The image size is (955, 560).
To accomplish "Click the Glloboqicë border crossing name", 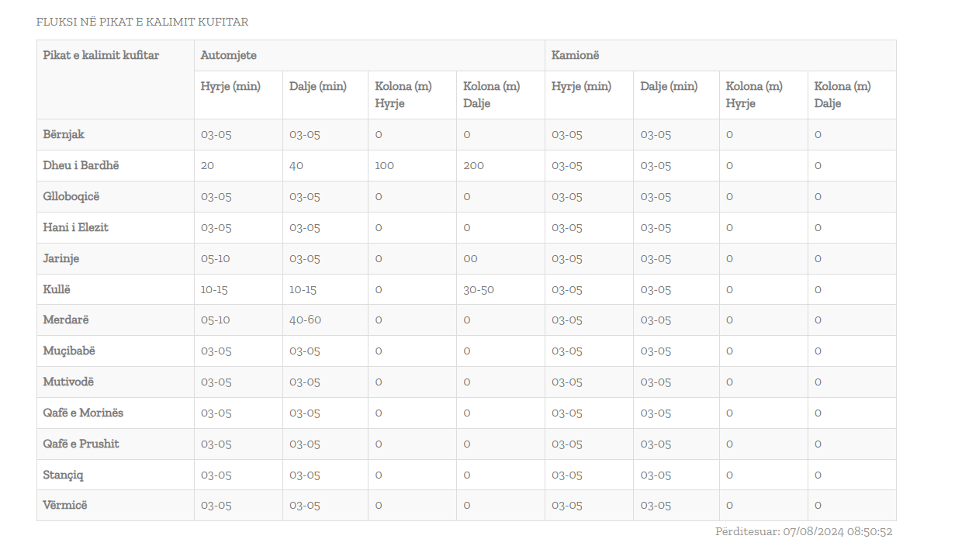I will tap(71, 197).
